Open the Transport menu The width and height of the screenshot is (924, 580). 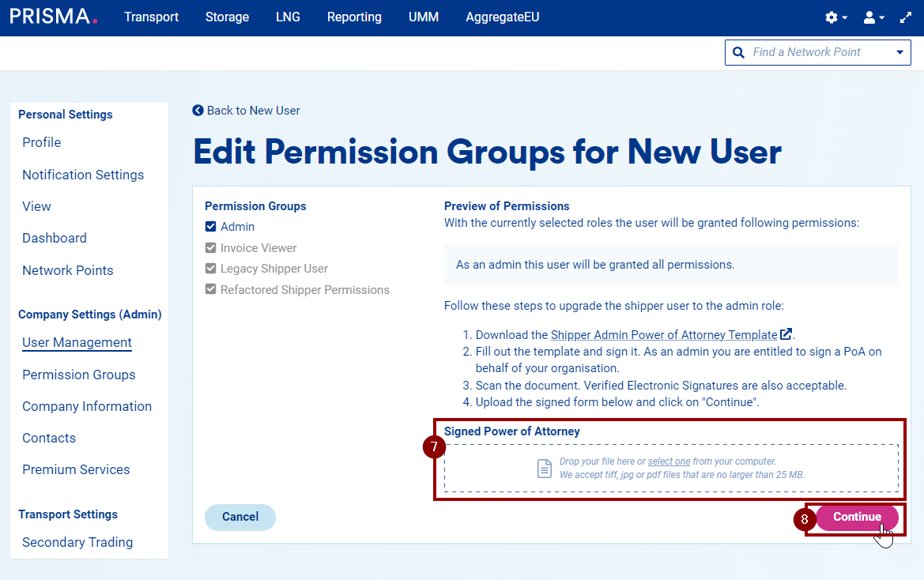pos(151,17)
